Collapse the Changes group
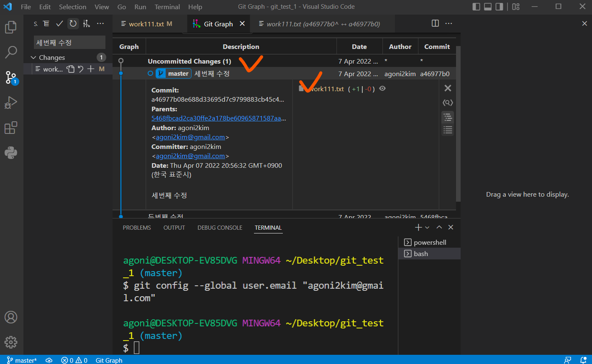Viewport: 592px width, 364px height. click(x=33, y=57)
